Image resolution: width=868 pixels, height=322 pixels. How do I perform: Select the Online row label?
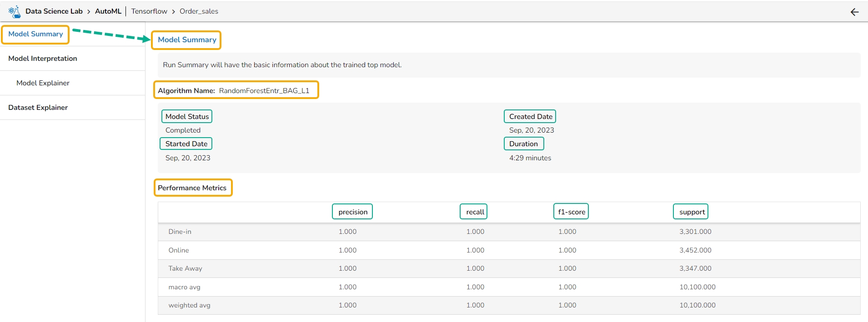tap(178, 250)
